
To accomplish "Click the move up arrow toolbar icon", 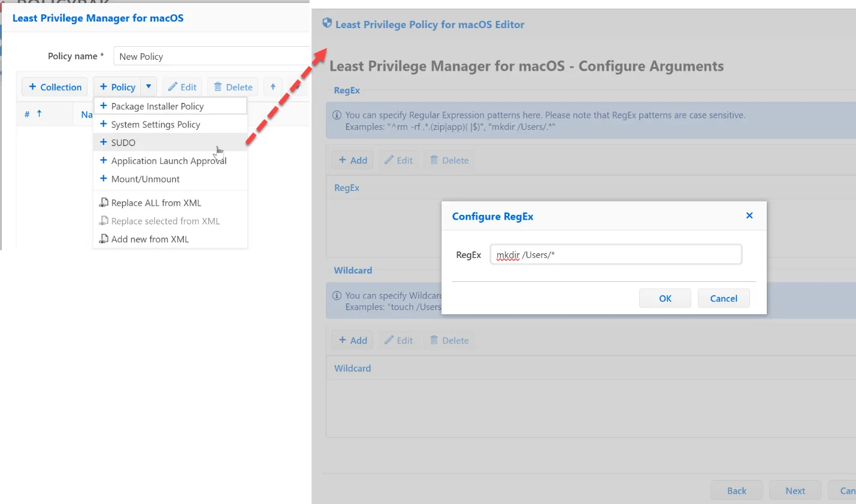I will 273,87.
